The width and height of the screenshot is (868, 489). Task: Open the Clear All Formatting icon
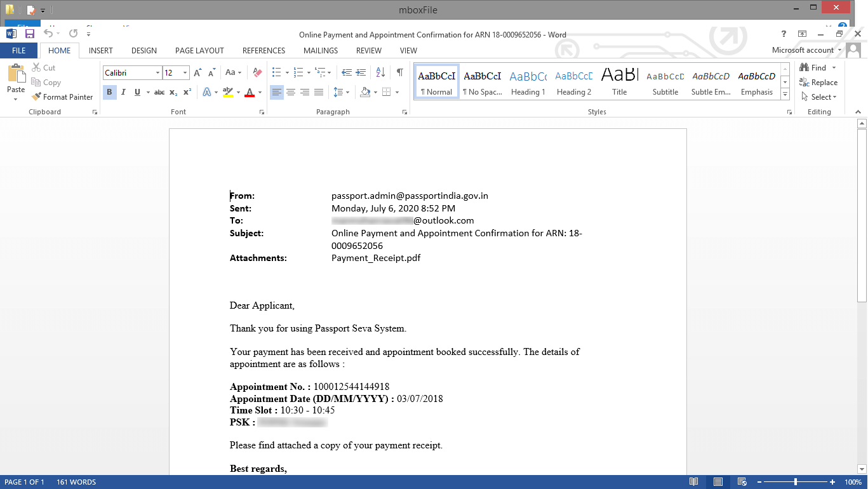(x=256, y=72)
